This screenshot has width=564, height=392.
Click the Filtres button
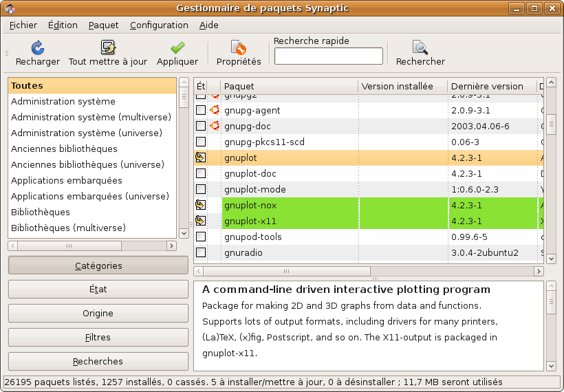coord(98,338)
